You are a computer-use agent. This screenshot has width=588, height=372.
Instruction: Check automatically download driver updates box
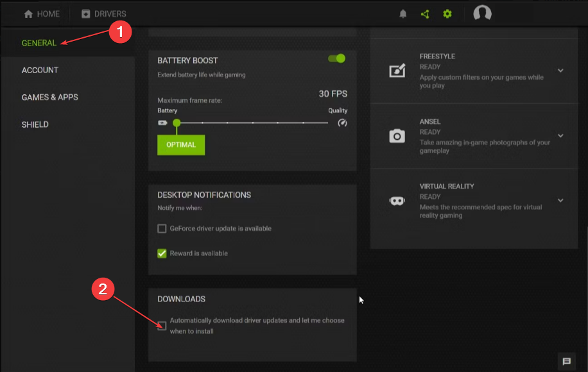(x=162, y=326)
